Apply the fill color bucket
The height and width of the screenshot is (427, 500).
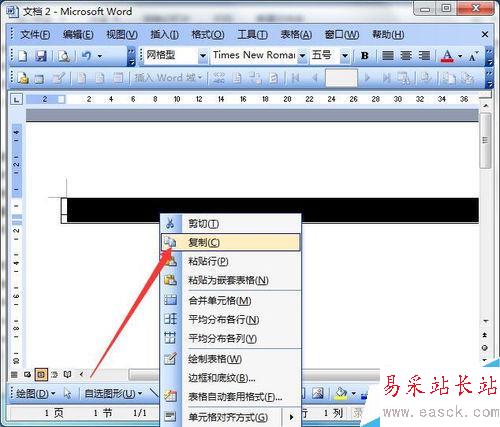click(341, 394)
